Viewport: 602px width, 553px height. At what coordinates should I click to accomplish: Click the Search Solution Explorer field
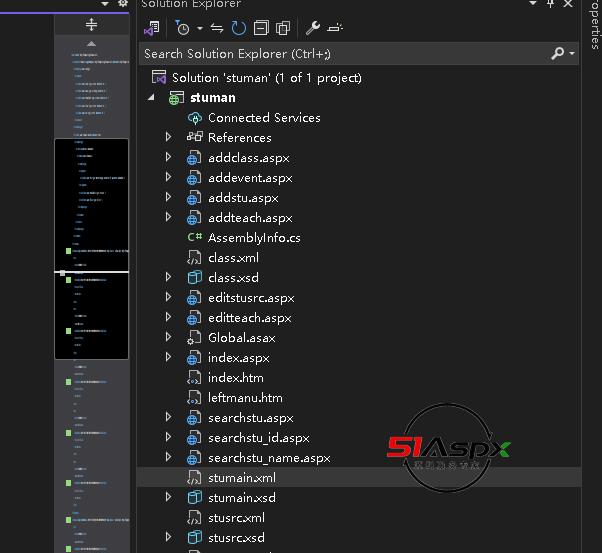pyautogui.click(x=340, y=53)
